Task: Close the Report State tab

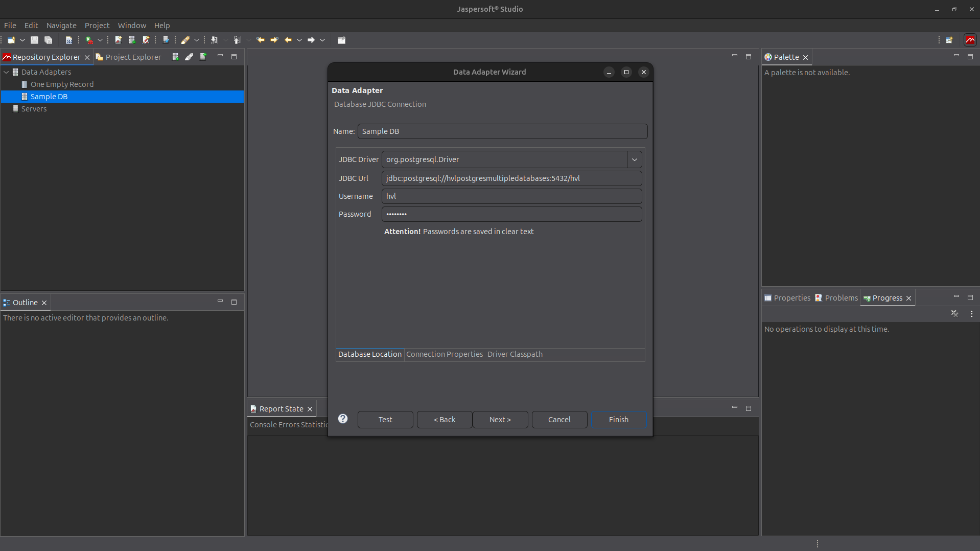Action: point(310,409)
